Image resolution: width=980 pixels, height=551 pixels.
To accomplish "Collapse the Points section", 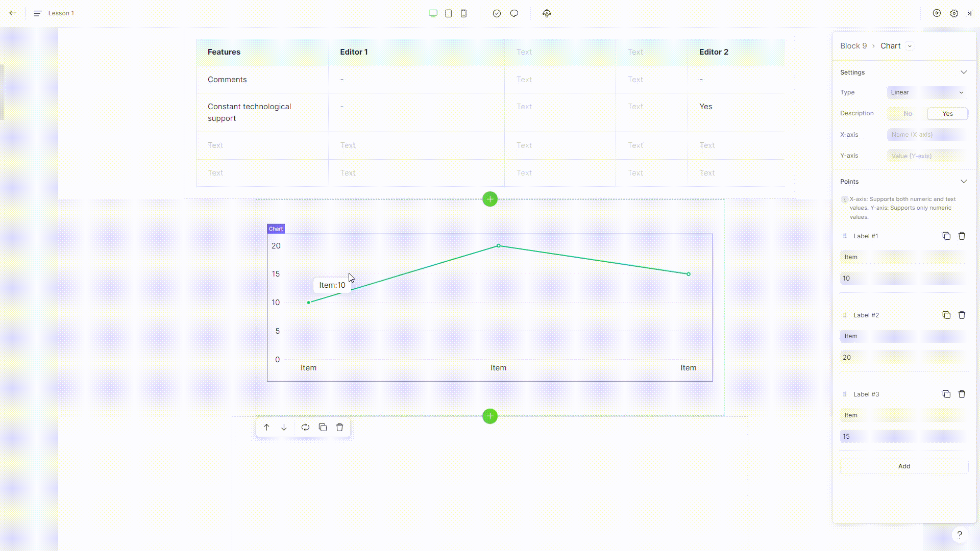I will 963,182.
